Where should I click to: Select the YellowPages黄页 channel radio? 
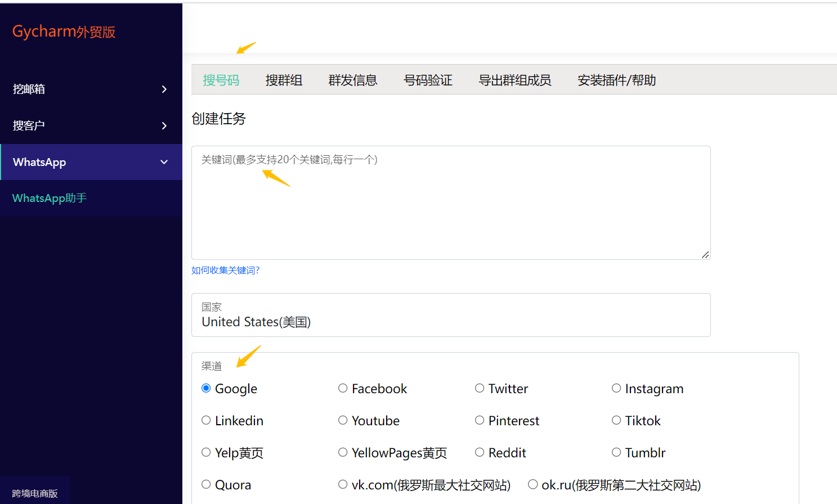[343, 452]
